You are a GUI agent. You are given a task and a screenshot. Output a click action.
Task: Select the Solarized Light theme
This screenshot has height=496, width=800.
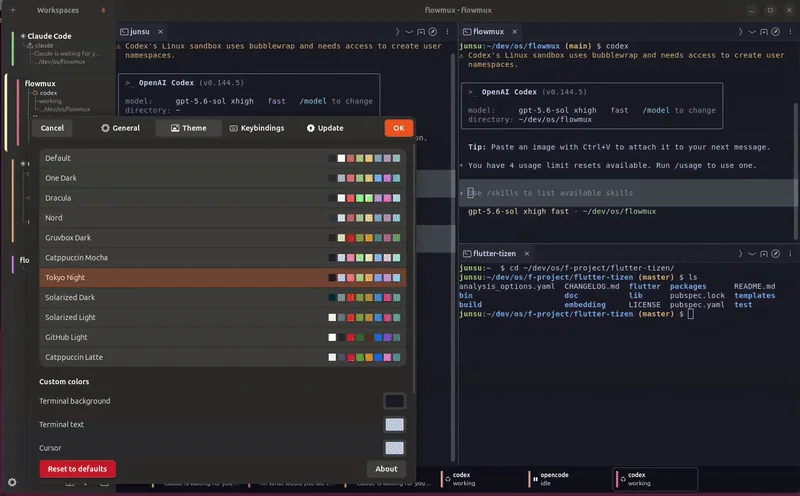pyautogui.click(x=222, y=317)
